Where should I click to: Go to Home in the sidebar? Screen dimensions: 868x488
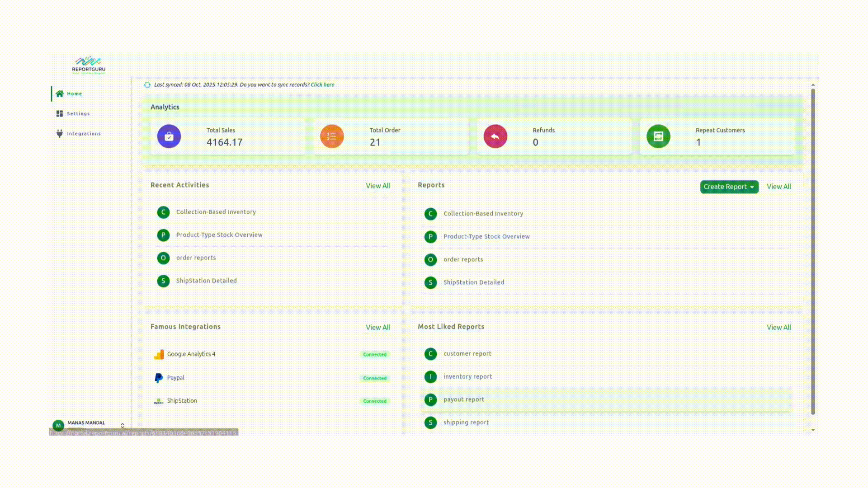coord(75,94)
